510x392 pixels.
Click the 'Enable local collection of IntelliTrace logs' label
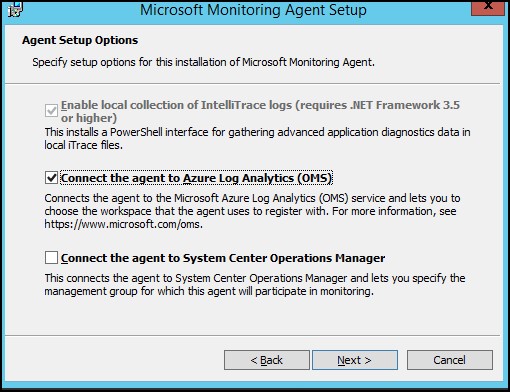pyautogui.click(x=260, y=111)
